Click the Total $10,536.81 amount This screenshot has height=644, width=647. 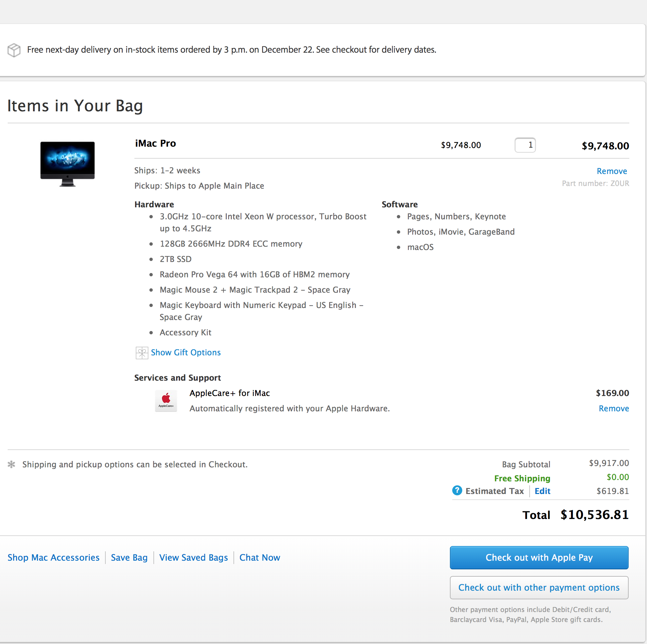tap(594, 515)
